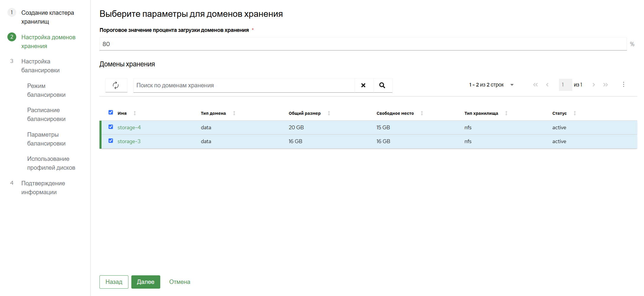Select step 2 Настройка доменов хранения
Viewport: 644px width, 296px height.
tap(48, 42)
